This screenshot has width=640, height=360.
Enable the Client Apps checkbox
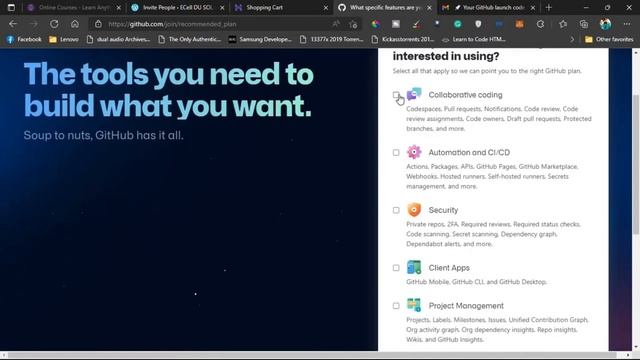(x=396, y=268)
